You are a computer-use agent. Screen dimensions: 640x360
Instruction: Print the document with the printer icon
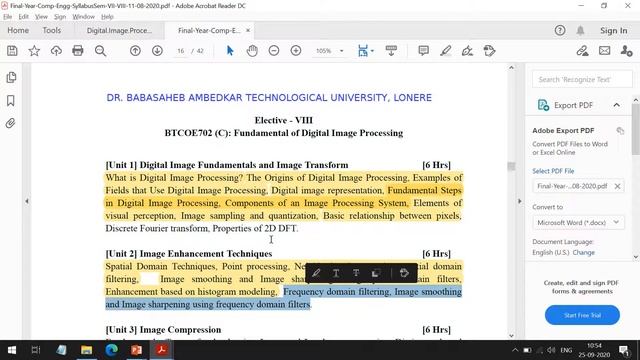tap(78, 51)
